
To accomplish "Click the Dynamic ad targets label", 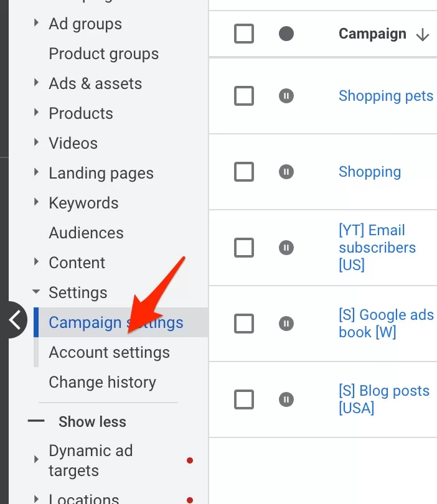I will (x=91, y=460).
